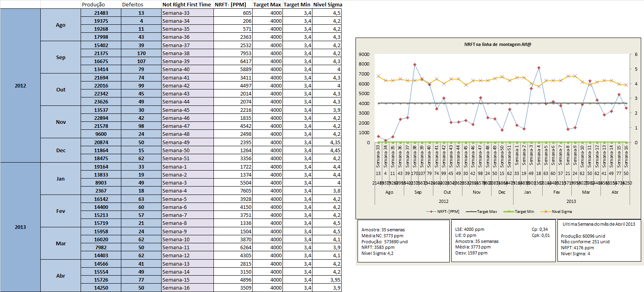Select the Média: 3773 ppm text
This screenshot has width=644, height=292.
[x=473, y=247]
